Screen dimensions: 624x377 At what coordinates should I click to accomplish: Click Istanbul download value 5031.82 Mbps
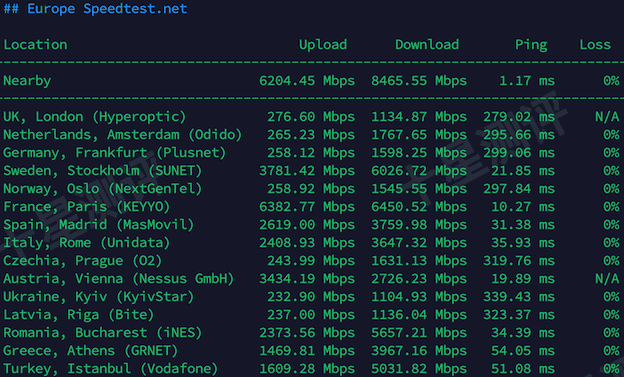(419, 369)
